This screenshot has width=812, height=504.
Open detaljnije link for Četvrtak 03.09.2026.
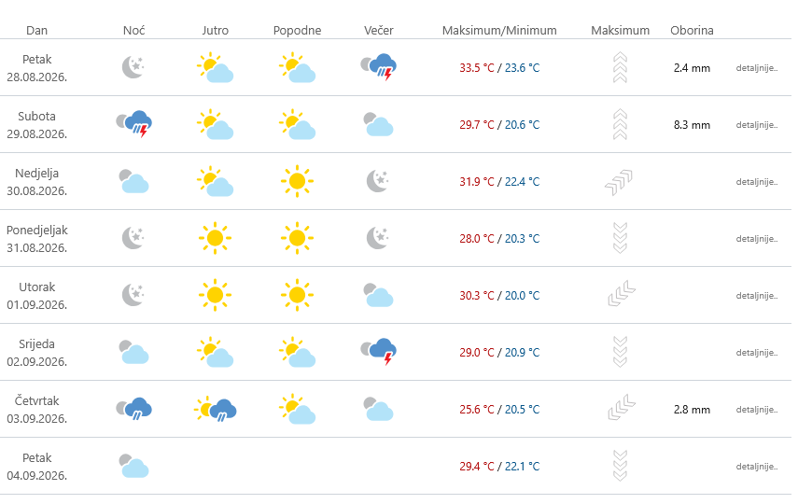757,410
